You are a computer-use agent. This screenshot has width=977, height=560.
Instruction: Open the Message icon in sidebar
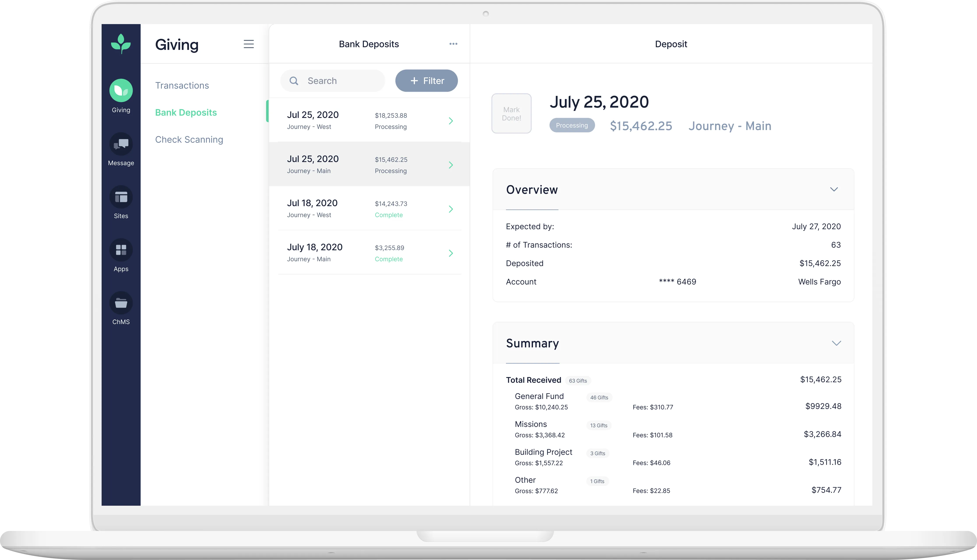click(121, 144)
